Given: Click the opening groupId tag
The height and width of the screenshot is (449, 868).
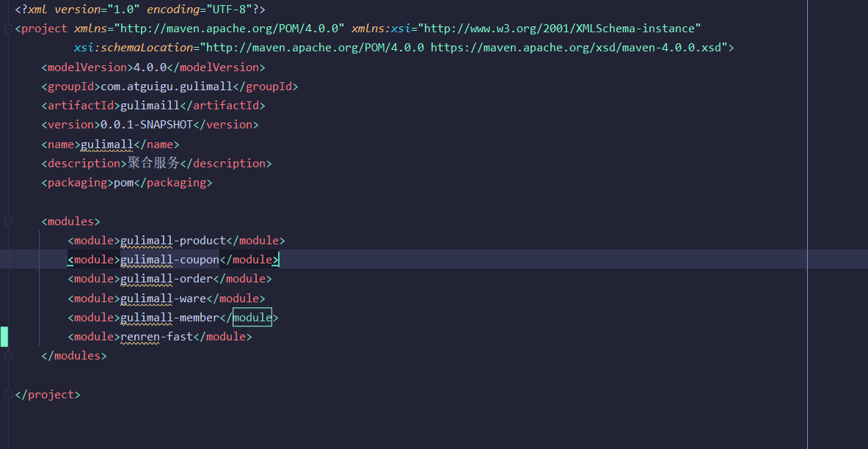Looking at the screenshot, I should click(71, 87).
